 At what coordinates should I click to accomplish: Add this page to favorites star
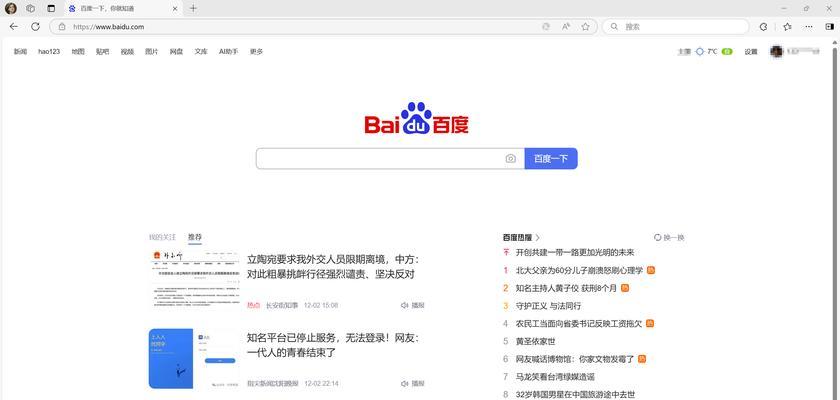(586, 27)
